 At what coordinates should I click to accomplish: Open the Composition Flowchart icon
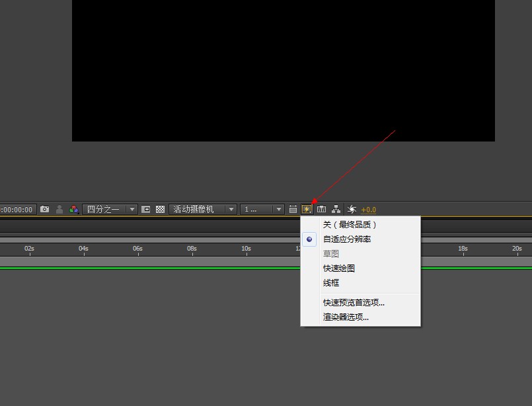[x=336, y=209]
